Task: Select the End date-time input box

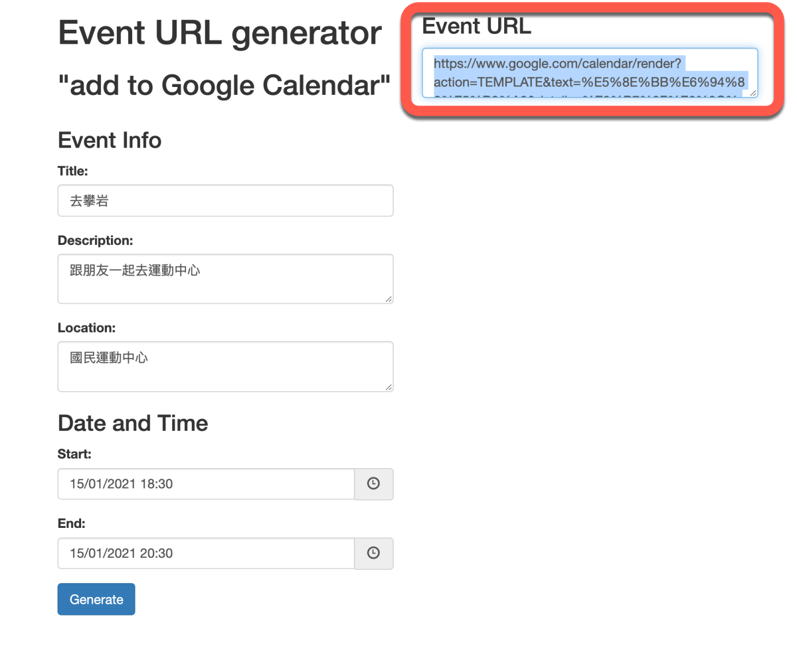Action: [x=206, y=553]
